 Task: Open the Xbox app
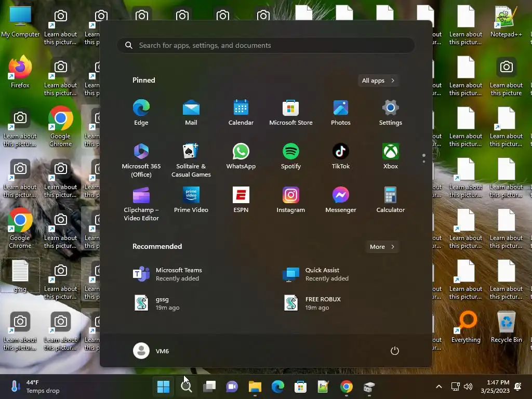391,156
